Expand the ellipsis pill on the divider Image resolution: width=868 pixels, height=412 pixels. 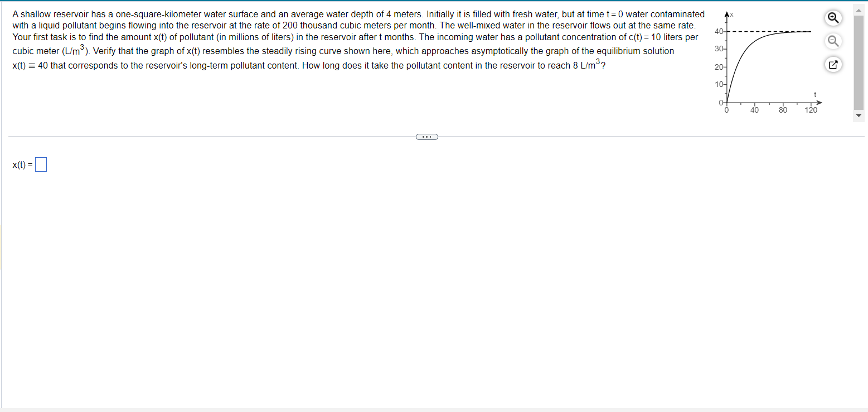click(x=427, y=137)
